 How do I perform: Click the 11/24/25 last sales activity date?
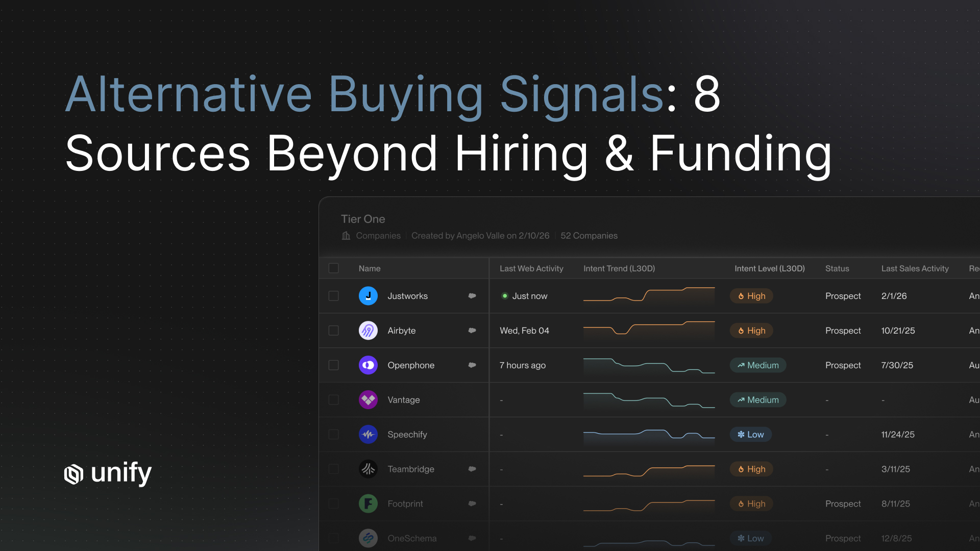(x=898, y=435)
